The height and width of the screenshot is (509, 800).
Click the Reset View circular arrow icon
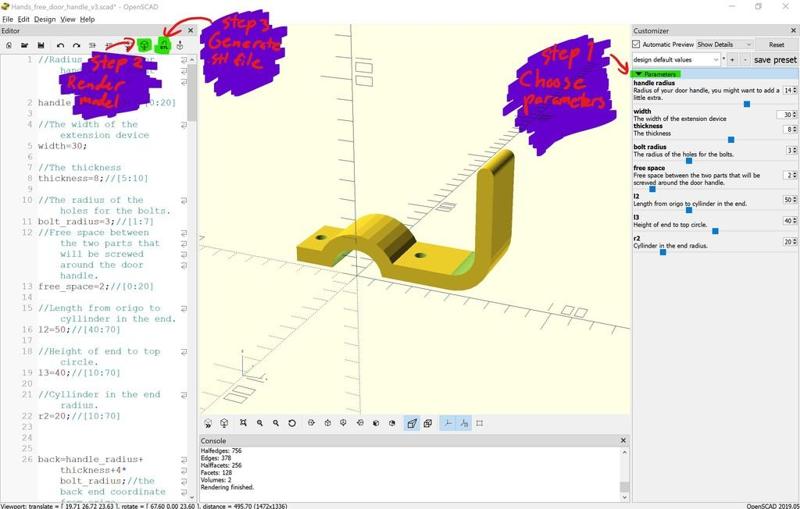tap(292, 423)
